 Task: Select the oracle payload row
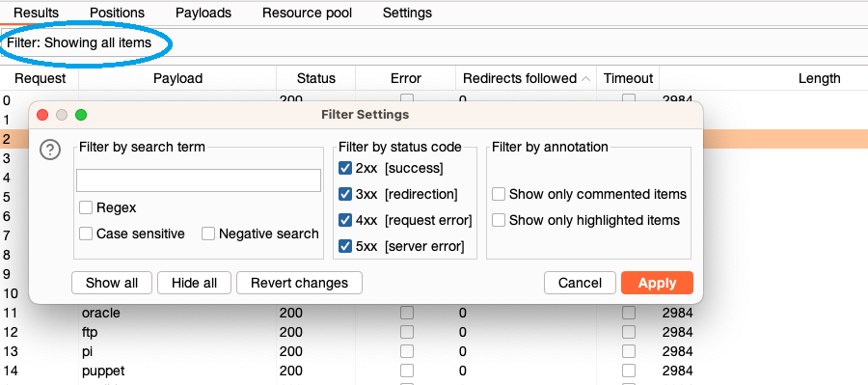[x=434, y=313]
